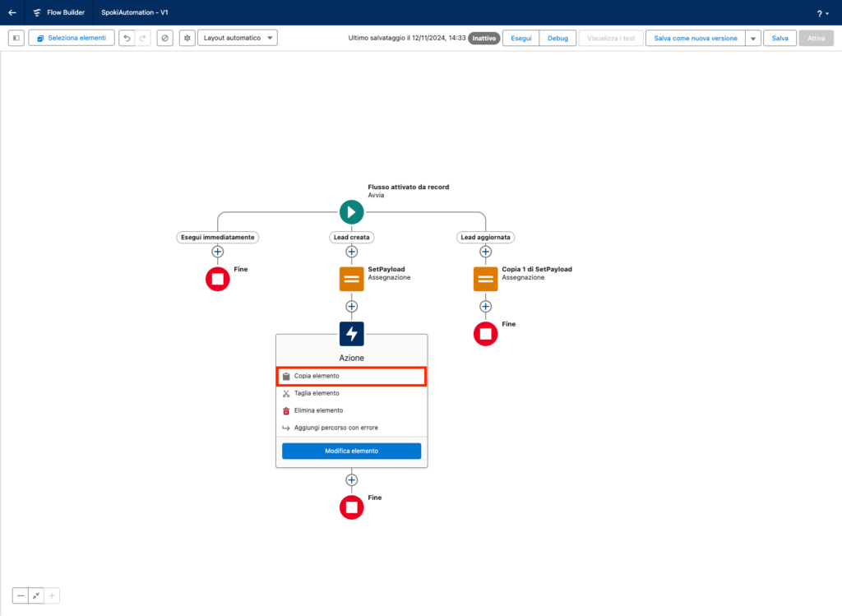Viewport: 842px width, 616px height.
Task: Zoom out with the minus control
Action: pos(21,595)
